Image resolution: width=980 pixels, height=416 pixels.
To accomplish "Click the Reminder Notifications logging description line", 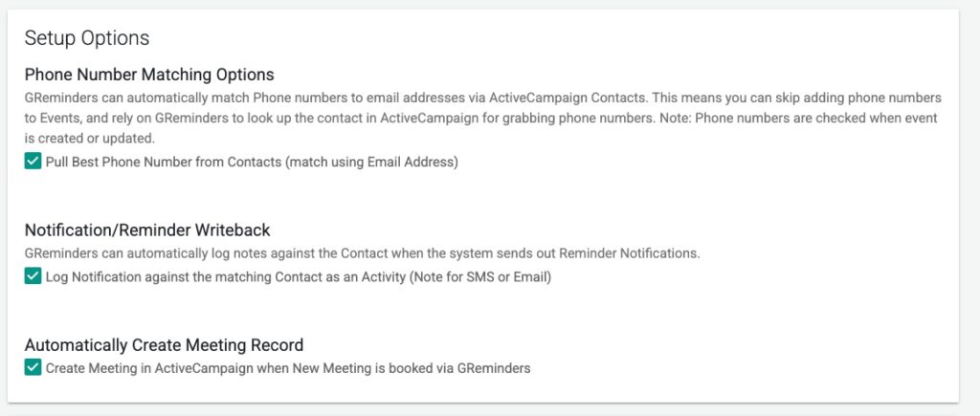I will (362, 253).
